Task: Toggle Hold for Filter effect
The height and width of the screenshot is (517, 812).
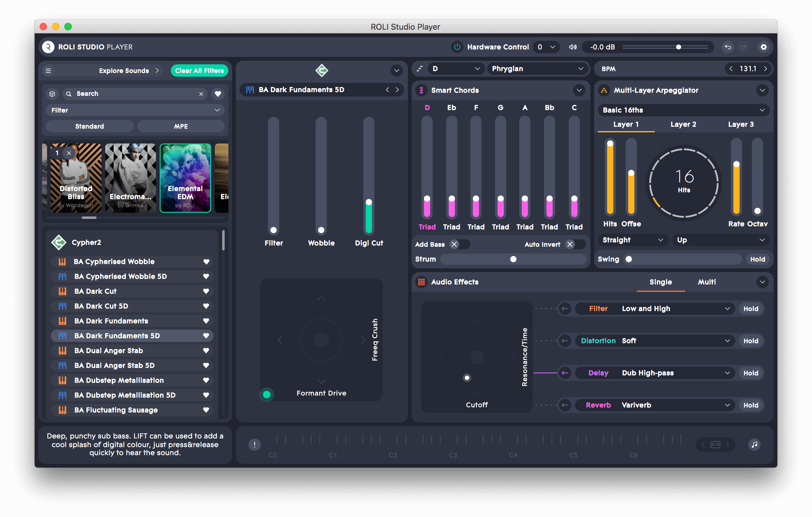Action: point(751,308)
